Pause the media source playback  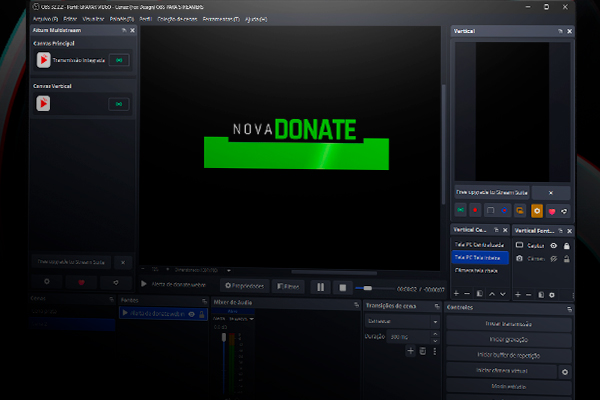coord(321,287)
